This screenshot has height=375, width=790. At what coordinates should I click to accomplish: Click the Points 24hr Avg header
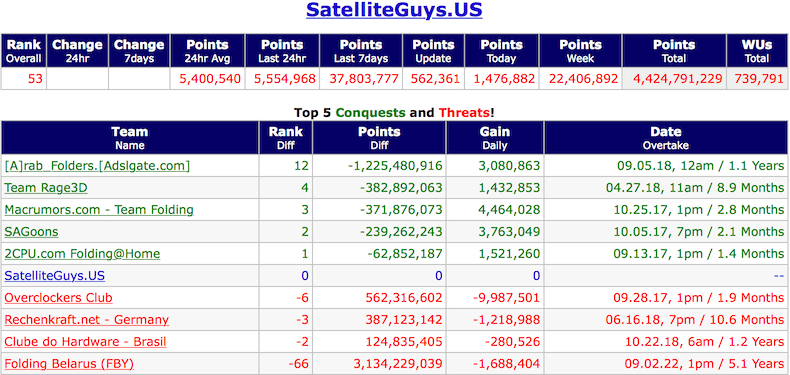click(x=207, y=51)
